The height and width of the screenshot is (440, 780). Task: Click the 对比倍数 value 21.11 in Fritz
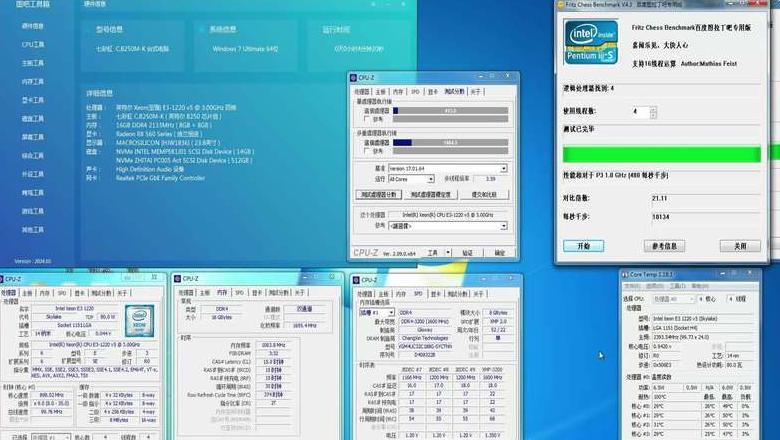pos(660,198)
